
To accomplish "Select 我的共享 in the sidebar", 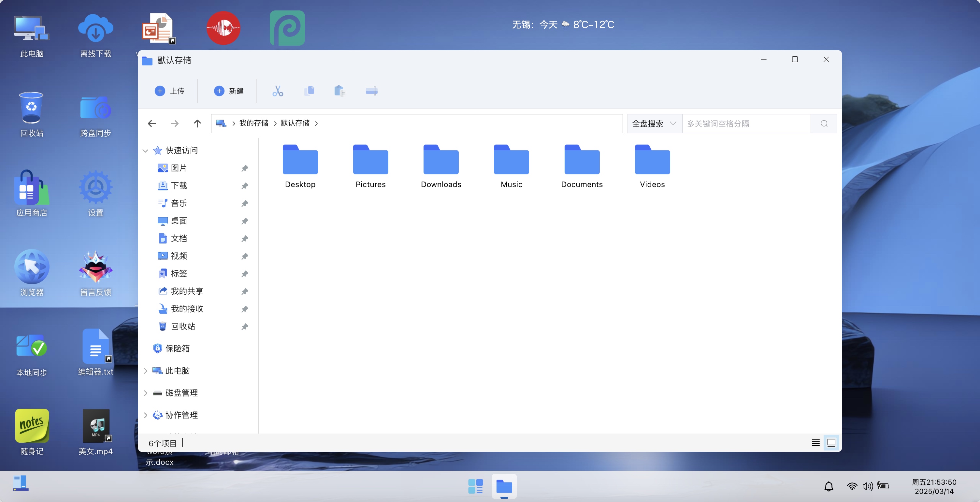I will (187, 291).
